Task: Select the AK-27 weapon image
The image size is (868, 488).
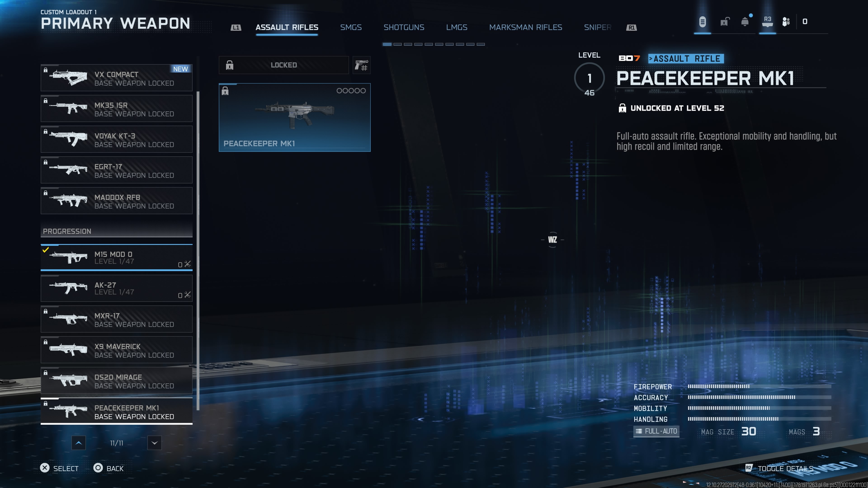Action: pyautogui.click(x=68, y=288)
